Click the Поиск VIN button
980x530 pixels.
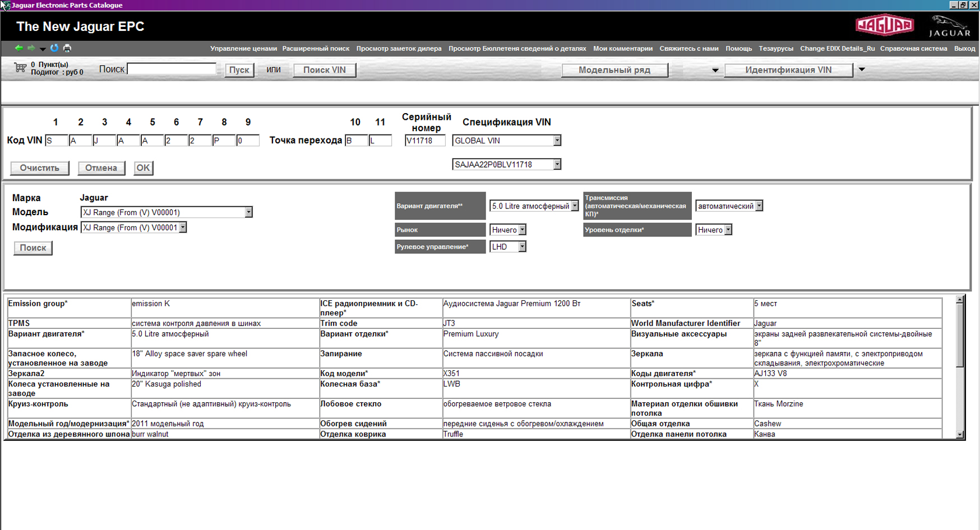click(x=324, y=70)
